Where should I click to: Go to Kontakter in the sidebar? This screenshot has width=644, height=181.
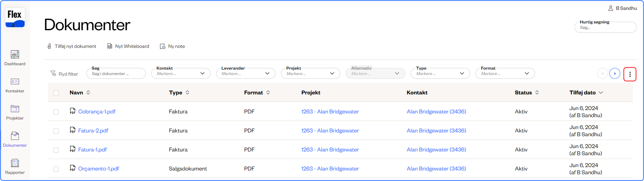pos(15,85)
